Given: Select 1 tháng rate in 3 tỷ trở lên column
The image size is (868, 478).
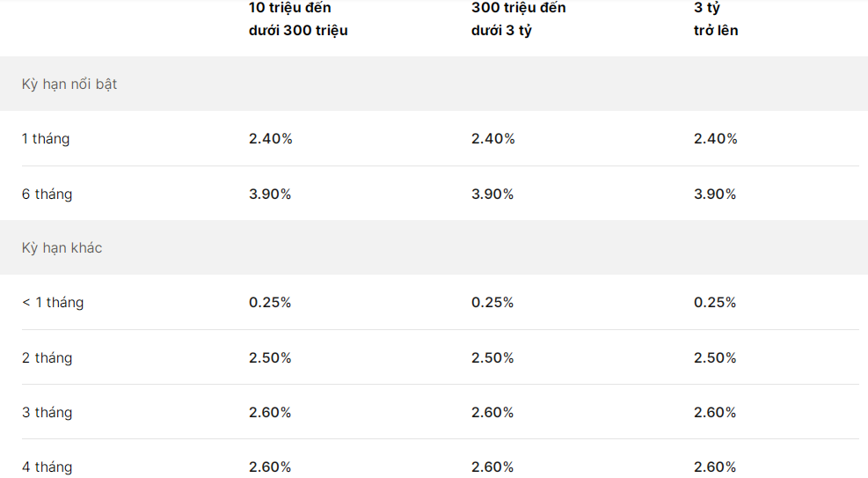Looking at the screenshot, I should 715,139.
